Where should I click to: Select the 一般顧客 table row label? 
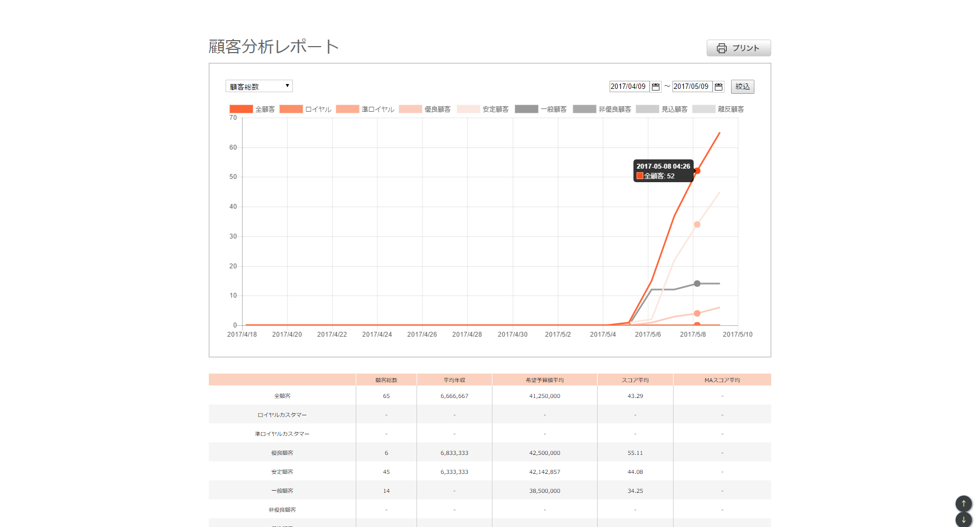(x=282, y=491)
